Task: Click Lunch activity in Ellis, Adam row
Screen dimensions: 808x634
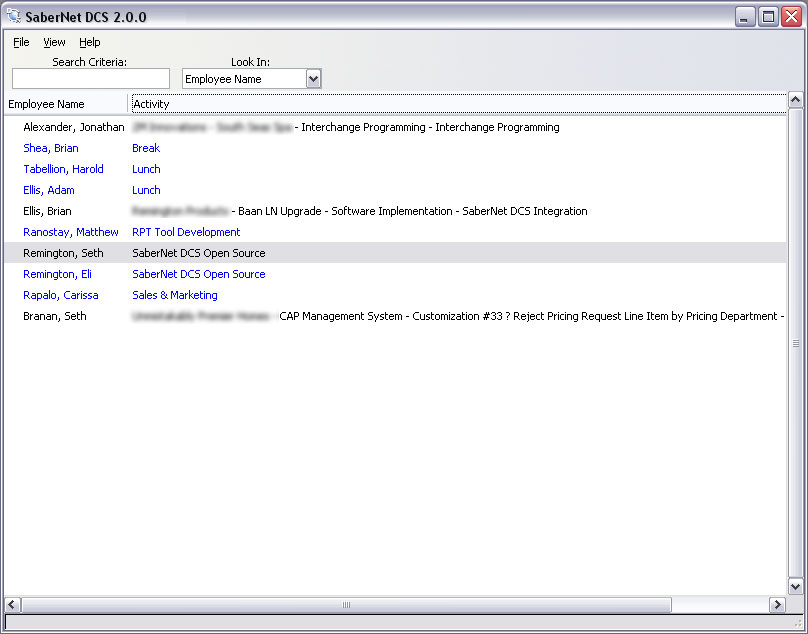Action: [146, 190]
